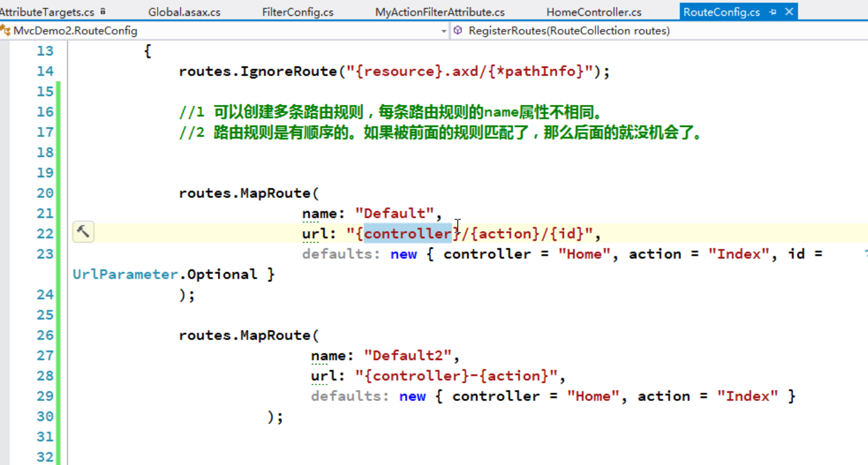
Task: Expand the dropdown arrow in the navigation bar
Action: click(x=445, y=30)
